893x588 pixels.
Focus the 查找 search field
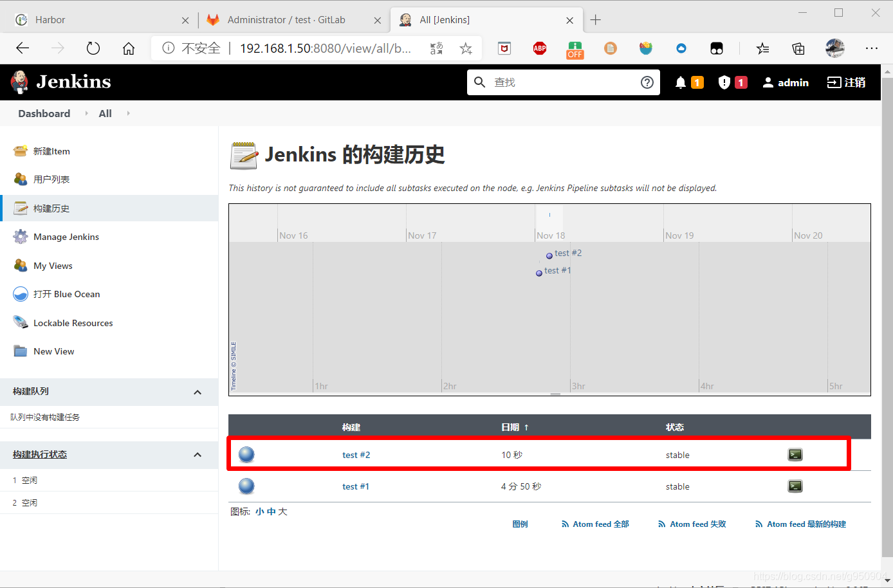coord(564,82)
